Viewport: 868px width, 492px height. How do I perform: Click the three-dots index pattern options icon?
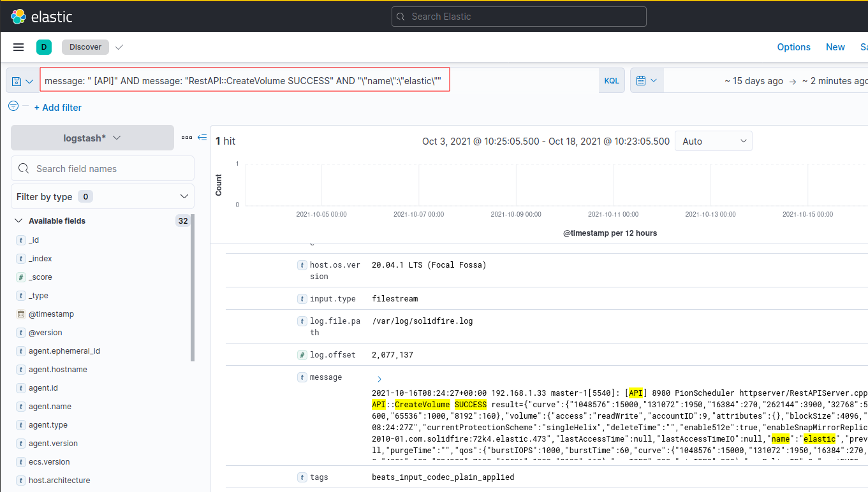coord(187,137)
